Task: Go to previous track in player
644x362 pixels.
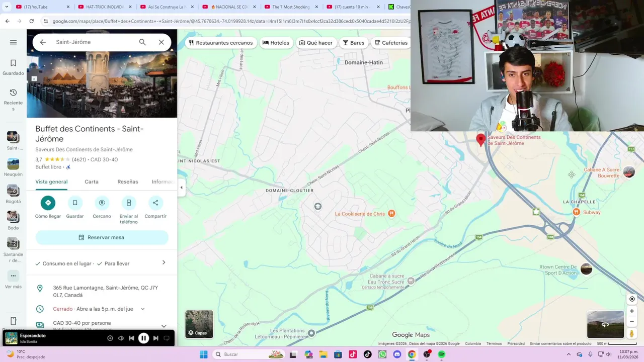Action: pyautogui.click(x=131, y=338)
